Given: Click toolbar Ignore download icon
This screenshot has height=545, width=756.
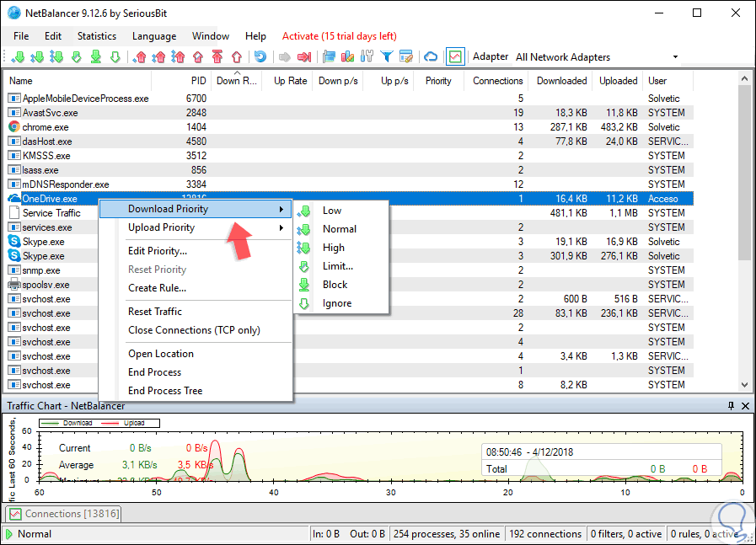Looking at the screenshot, I should point(115,57).
